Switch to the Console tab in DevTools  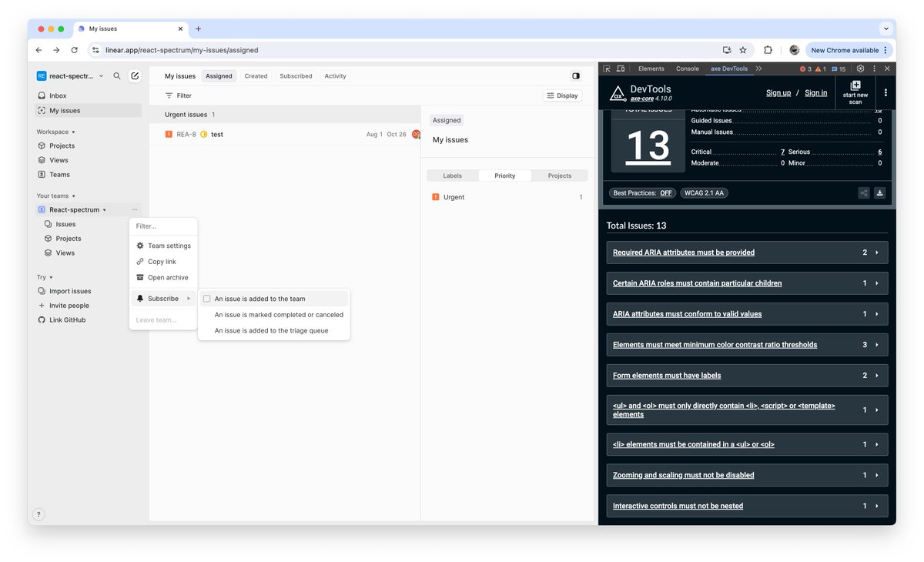point(687,69)
